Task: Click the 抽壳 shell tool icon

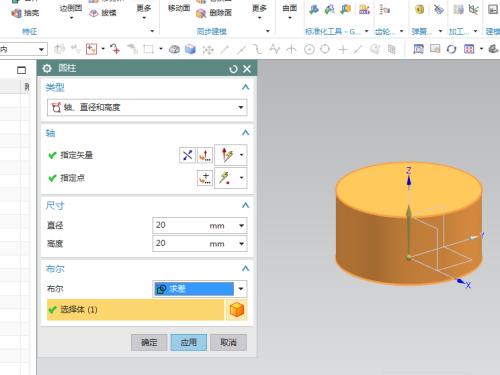Action: (x=16, y=13)
